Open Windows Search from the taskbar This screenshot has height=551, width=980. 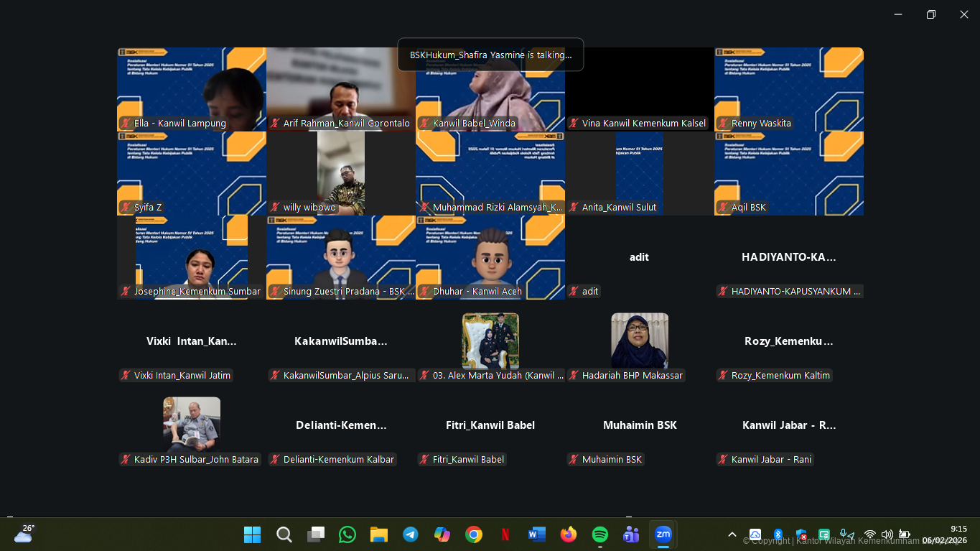284,534
